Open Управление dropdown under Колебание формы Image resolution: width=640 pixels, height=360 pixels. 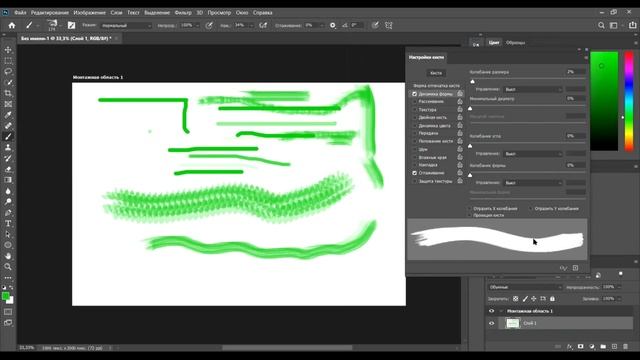click(533, 183)
